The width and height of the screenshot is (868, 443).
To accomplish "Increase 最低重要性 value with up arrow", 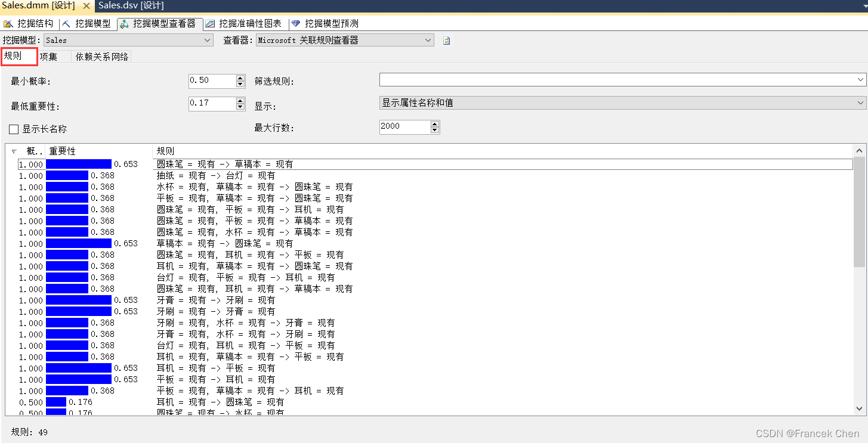I will point(240,100).
